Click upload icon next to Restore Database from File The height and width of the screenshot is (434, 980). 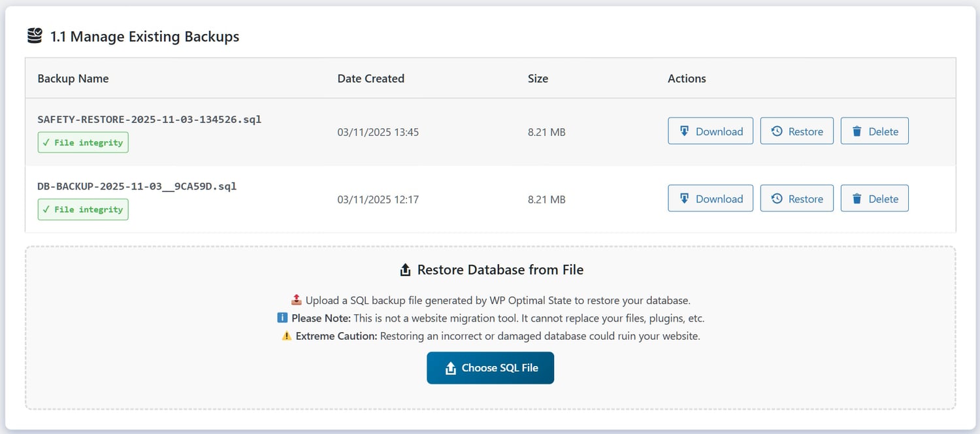(x=405, y=270)
